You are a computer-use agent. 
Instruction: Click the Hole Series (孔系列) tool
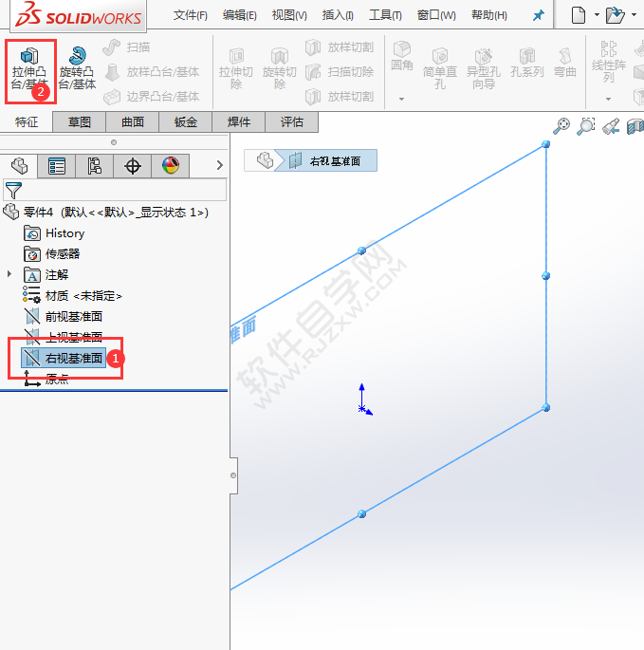[526, 64]
